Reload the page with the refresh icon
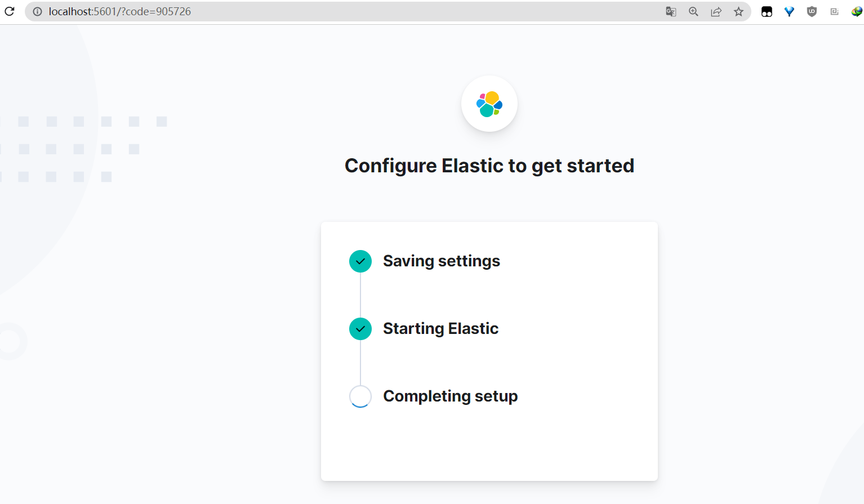 pyautogui.click(x=10, y=11)
